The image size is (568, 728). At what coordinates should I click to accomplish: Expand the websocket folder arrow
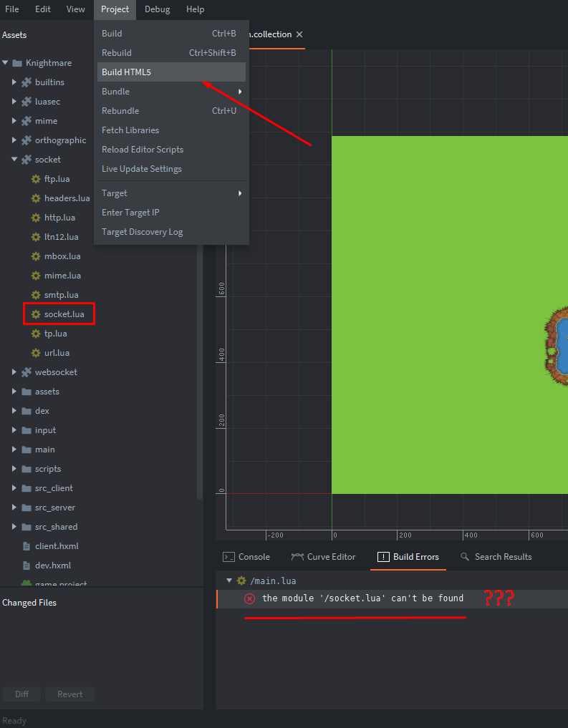(14, 372)
